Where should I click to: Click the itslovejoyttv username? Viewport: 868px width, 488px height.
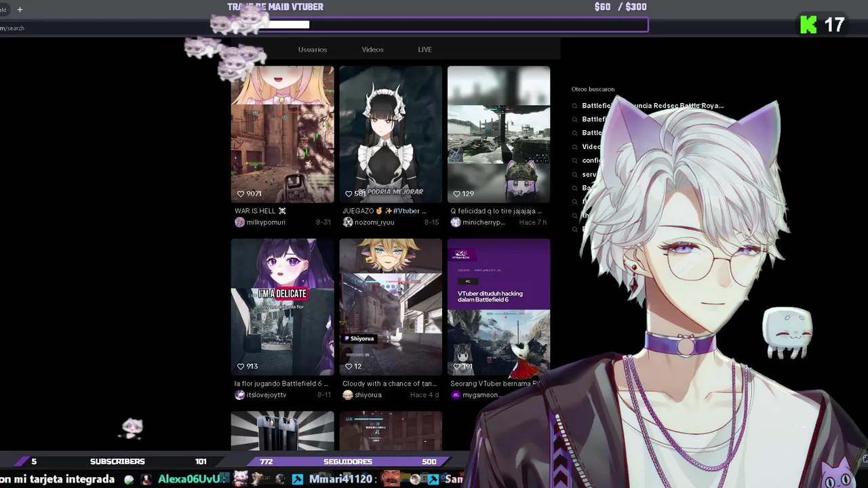coord(267,395)
